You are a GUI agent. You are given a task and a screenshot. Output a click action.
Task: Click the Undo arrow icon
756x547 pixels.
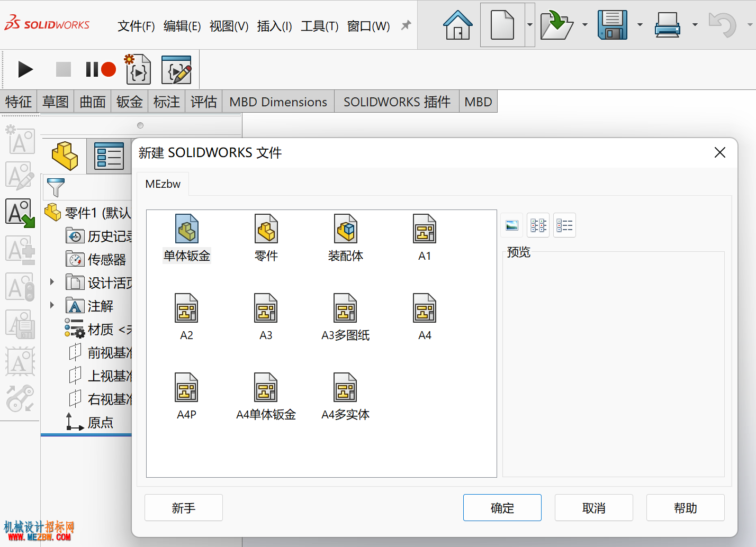point(723,25)
